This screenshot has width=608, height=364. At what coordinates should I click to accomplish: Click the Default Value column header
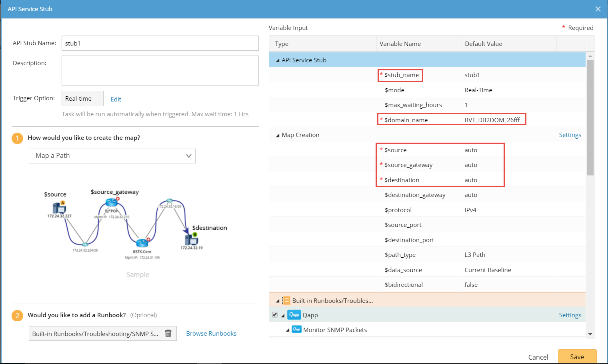tap(483, 44)
